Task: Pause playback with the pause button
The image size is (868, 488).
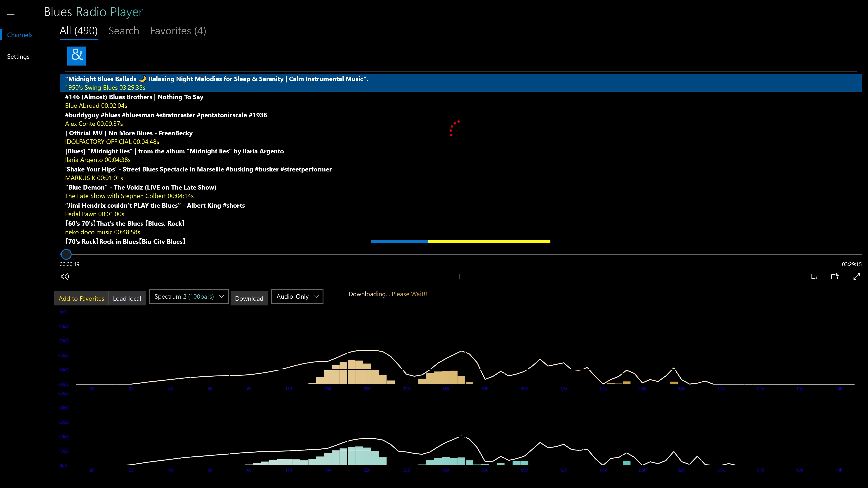Action: 461,277
